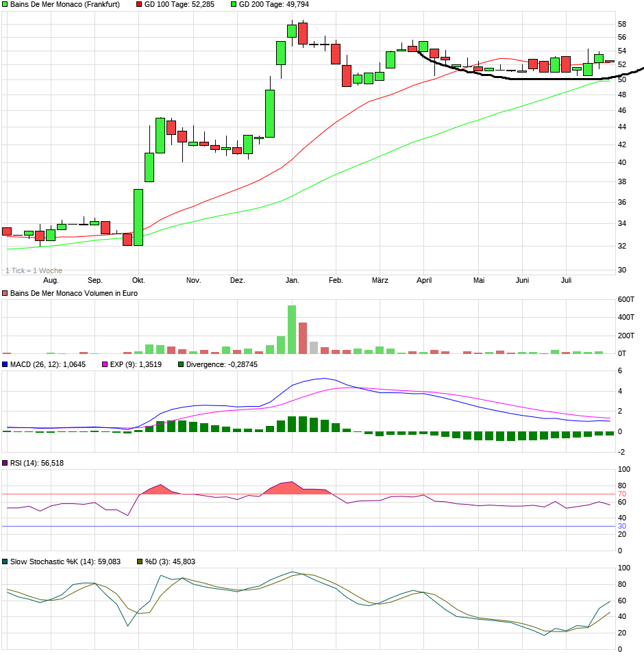The width and height of the screenshot is (644, 656).
Task: Click the tallest green volume bar in January
Action: (x=292, y=329)
